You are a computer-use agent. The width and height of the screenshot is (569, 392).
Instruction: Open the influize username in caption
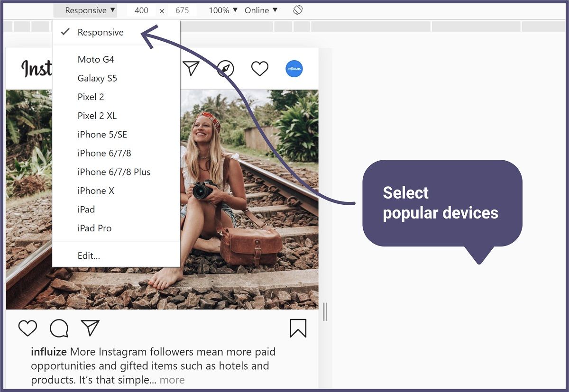pos(49,352)
